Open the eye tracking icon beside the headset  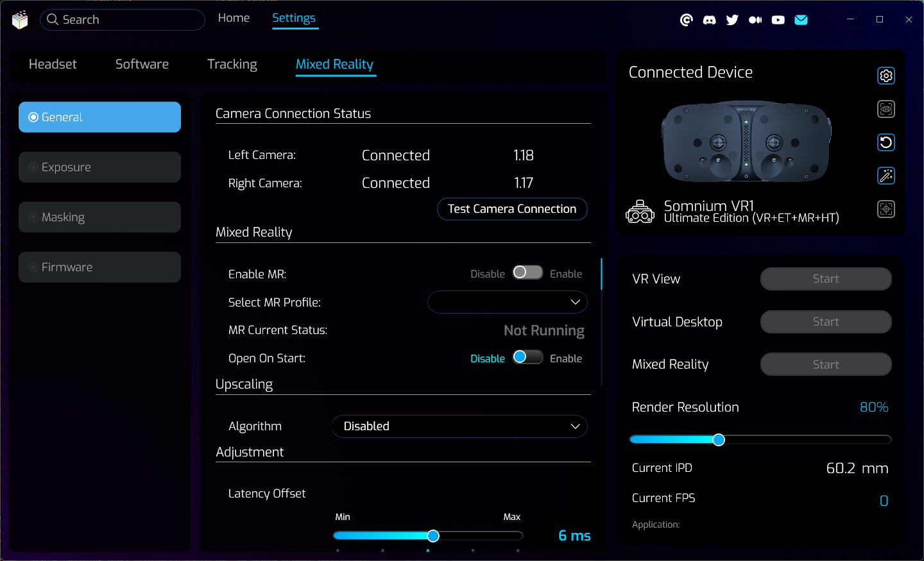[886, 109]
